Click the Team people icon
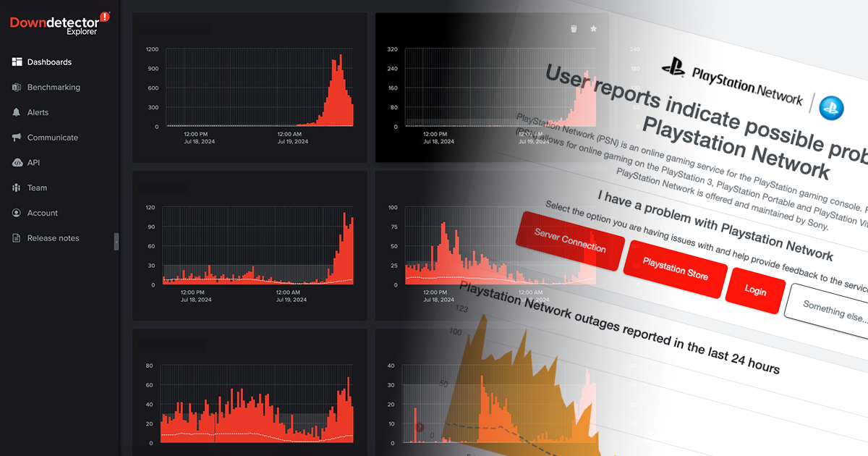The width and height of the screenshot is (868, 456). (x=17, y=188)
